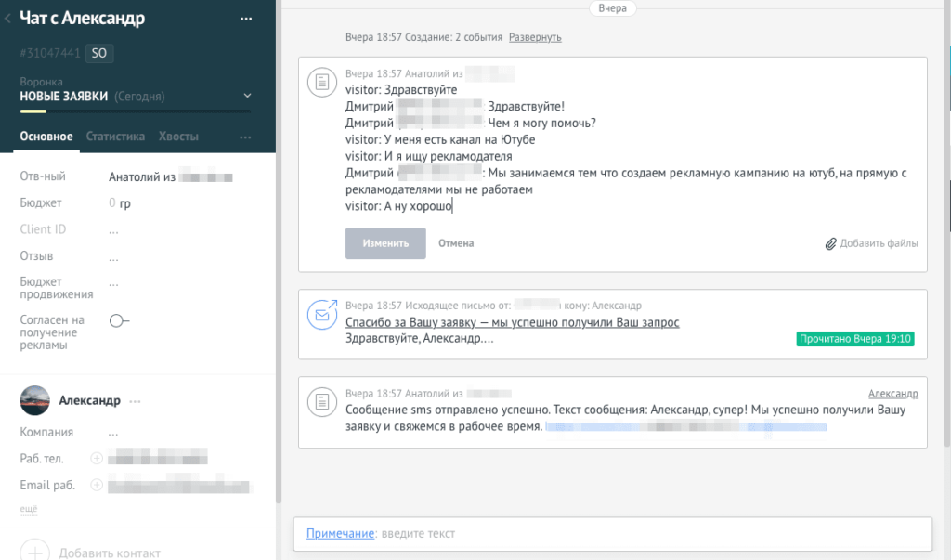This screenshot has width=951, height=560.
Task: Click the outgoing email envelope icon
Action: coord(322,314)
